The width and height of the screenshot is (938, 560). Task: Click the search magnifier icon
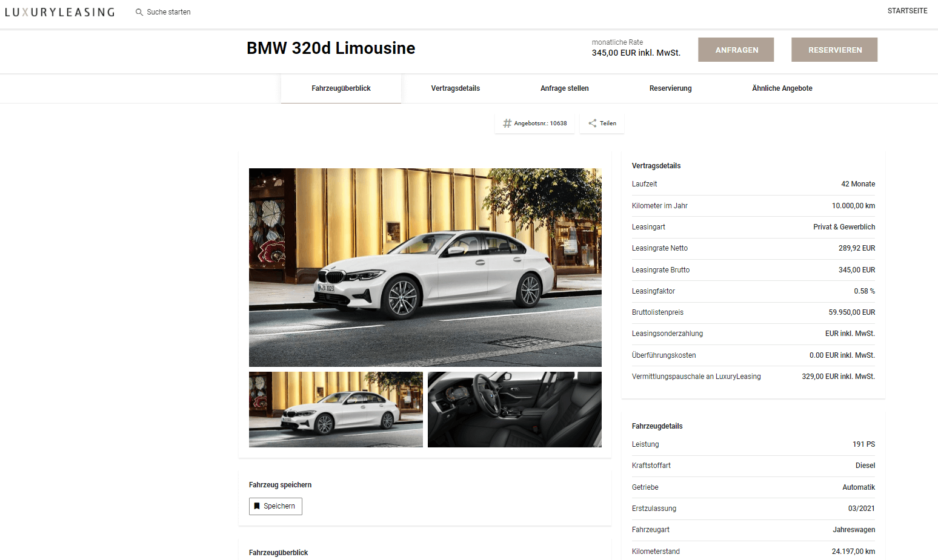[139, 12]
